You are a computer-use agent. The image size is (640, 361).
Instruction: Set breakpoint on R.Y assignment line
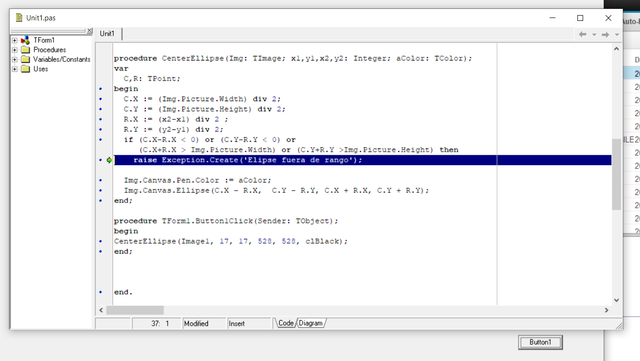pos(101,129)
